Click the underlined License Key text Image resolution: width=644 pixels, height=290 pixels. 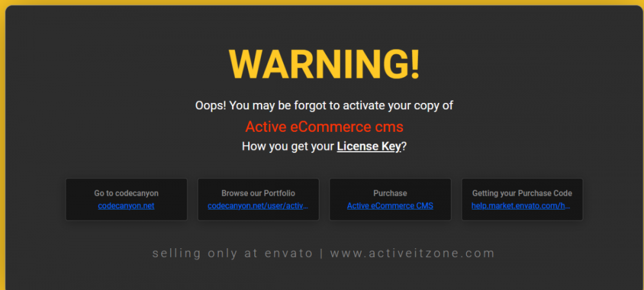click(369, 147)
